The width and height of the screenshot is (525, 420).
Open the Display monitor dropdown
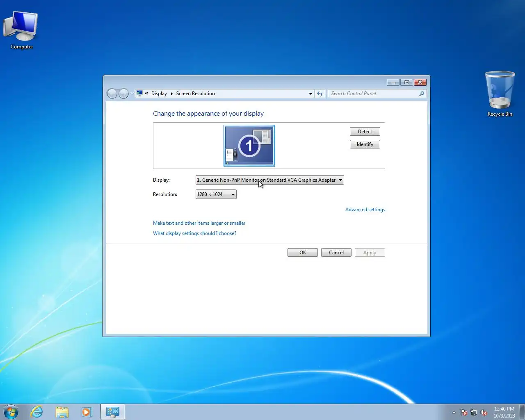pos(269,180)
